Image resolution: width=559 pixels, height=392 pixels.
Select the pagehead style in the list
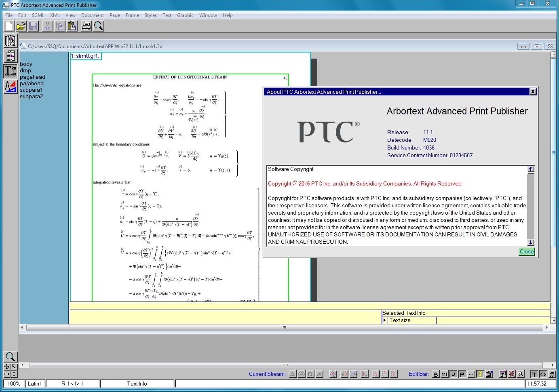(x=32, y=77)
